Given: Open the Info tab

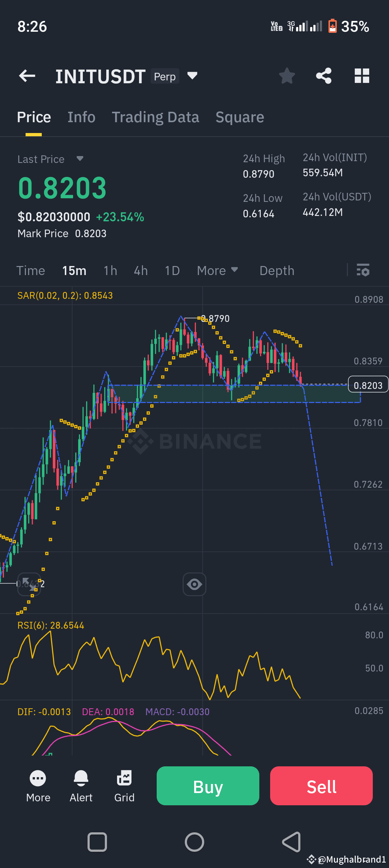Looking at the screenshot, I should (81, 117).
